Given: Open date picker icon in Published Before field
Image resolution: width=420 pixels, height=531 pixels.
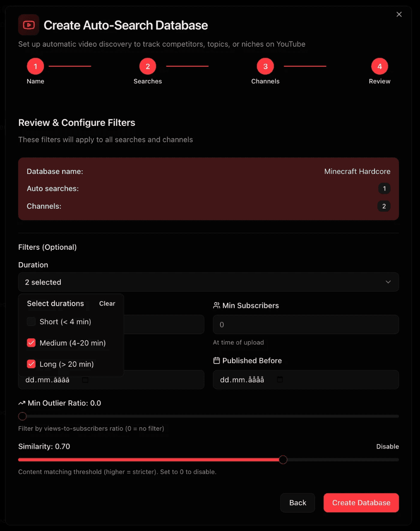Looking at the screenshot, I should [x=280, y=379].
